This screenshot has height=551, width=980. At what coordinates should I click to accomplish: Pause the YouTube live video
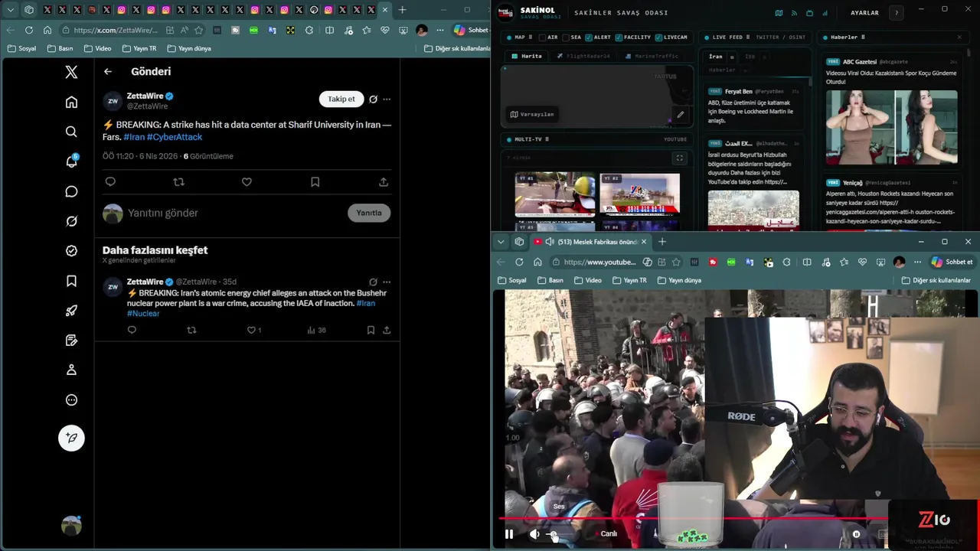pos(509,534)
